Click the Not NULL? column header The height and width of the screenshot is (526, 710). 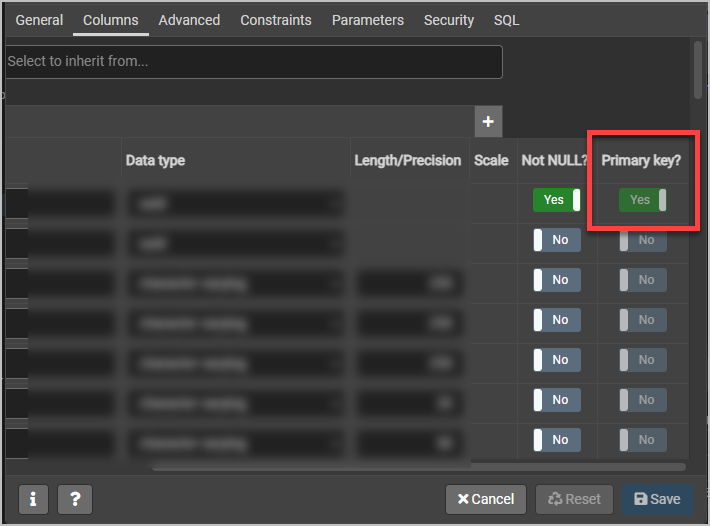tap(554, 160)
